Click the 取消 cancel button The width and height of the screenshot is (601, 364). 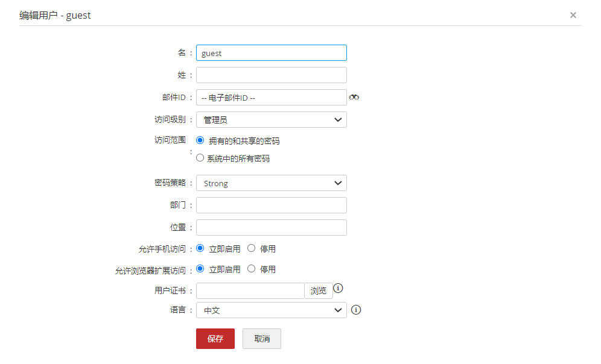(x=262, y=339)
